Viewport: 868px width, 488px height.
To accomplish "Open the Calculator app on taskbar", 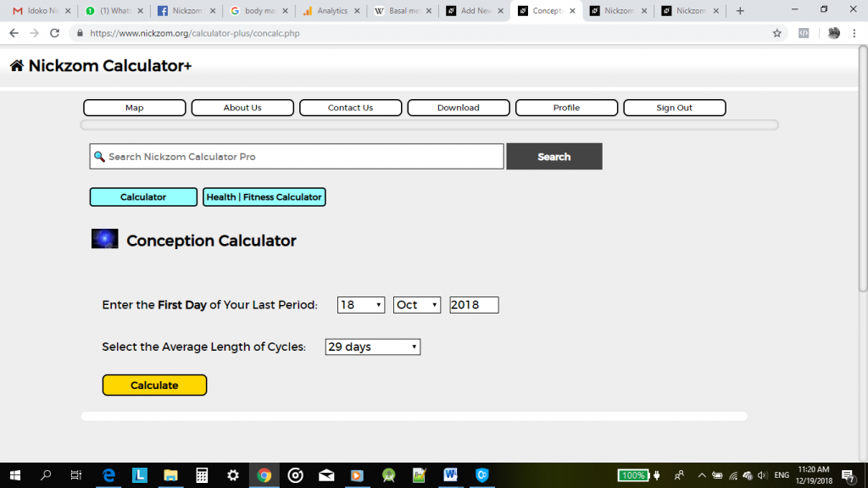I will click(x=202, y=475).
